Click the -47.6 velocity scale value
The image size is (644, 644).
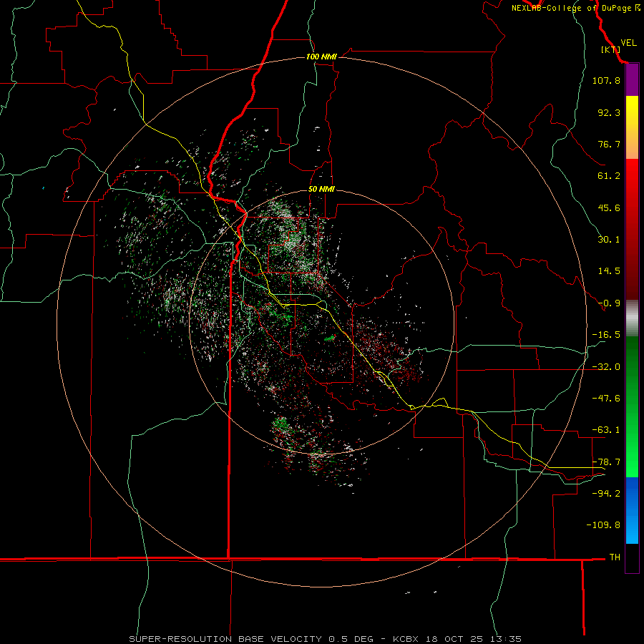pos(606,399)
